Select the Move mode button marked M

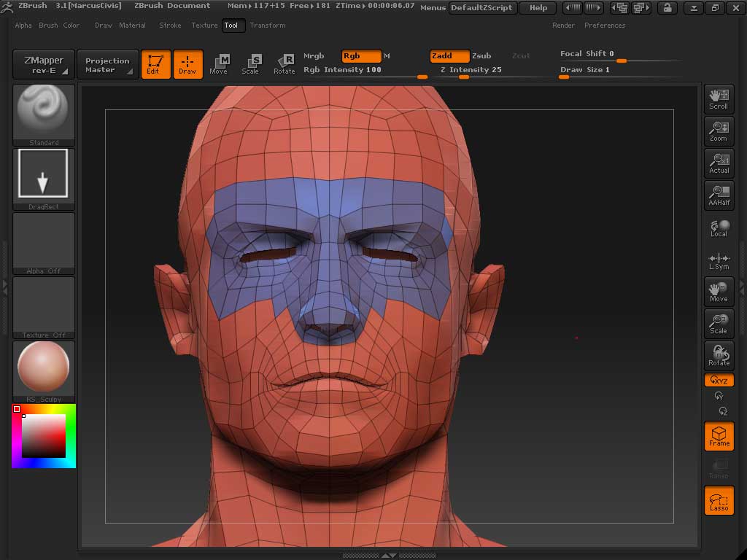click(220, 64)
